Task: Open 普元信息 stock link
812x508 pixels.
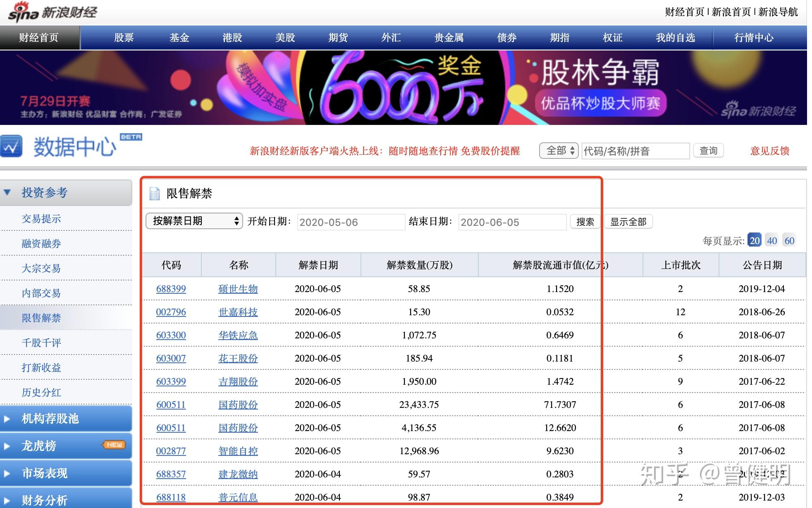Action: click(x=238, y=497)
